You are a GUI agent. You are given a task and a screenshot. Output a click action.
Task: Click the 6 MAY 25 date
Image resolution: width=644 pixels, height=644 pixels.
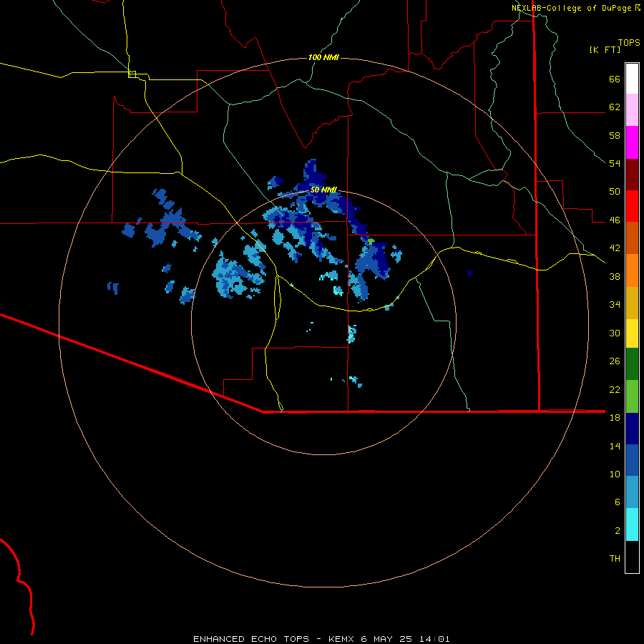[x=386, y=639]
